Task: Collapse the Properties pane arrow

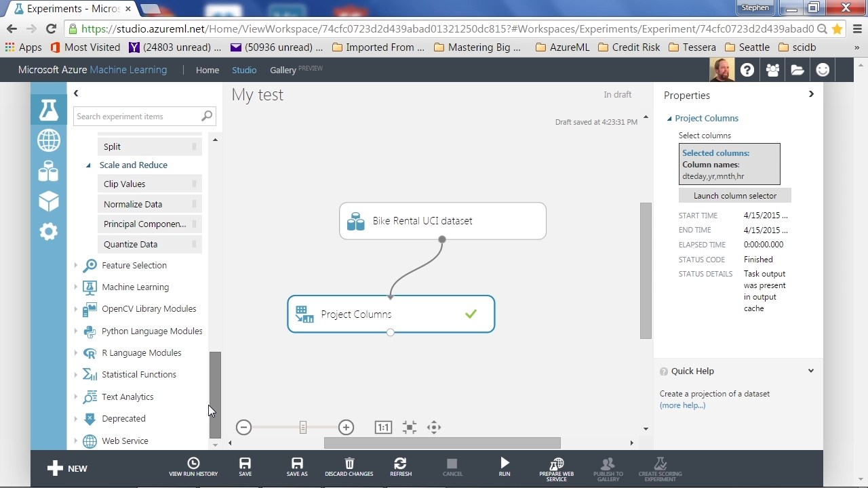Action: tap(811, 94)
